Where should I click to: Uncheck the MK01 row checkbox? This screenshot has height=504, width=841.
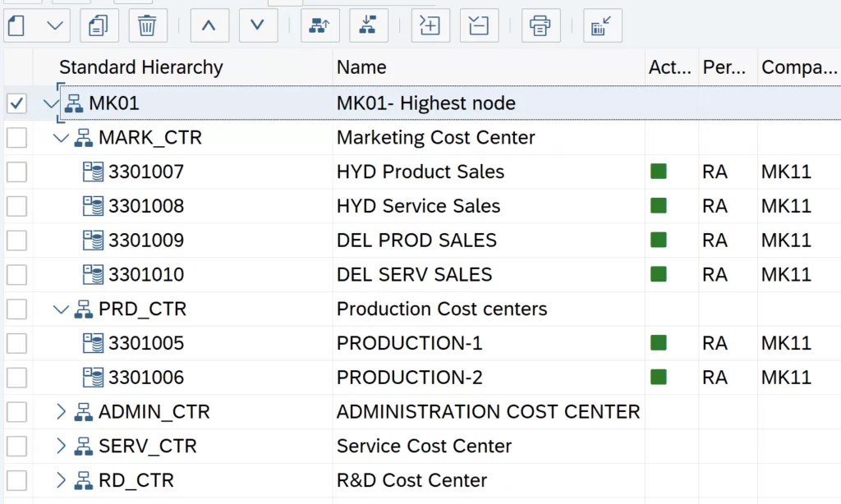[16, 103]
